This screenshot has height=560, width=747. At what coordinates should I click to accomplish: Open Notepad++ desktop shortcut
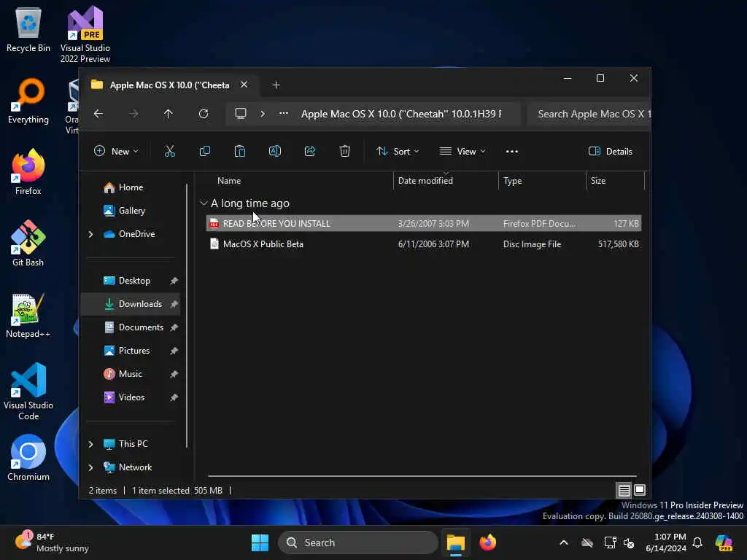pos(28,315)
